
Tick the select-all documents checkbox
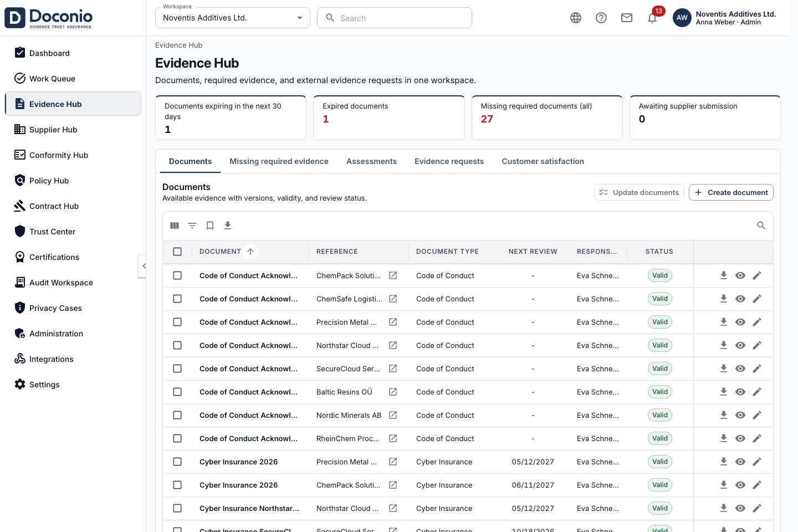[177, 252]
